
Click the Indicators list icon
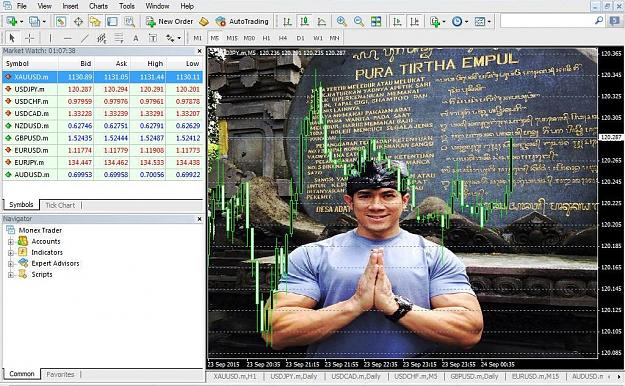(434, 22)
